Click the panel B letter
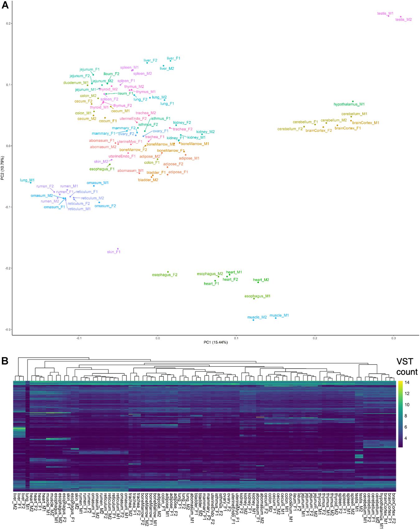This screenshot has height=529, width=420. pos(5,361)
